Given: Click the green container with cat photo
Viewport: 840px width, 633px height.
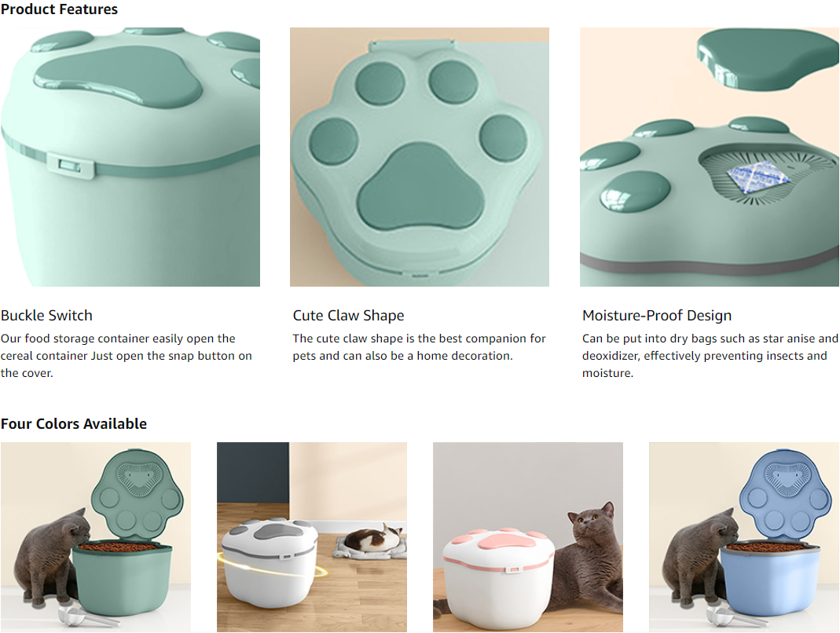Looking at the screenshot, I should point(96,537).
